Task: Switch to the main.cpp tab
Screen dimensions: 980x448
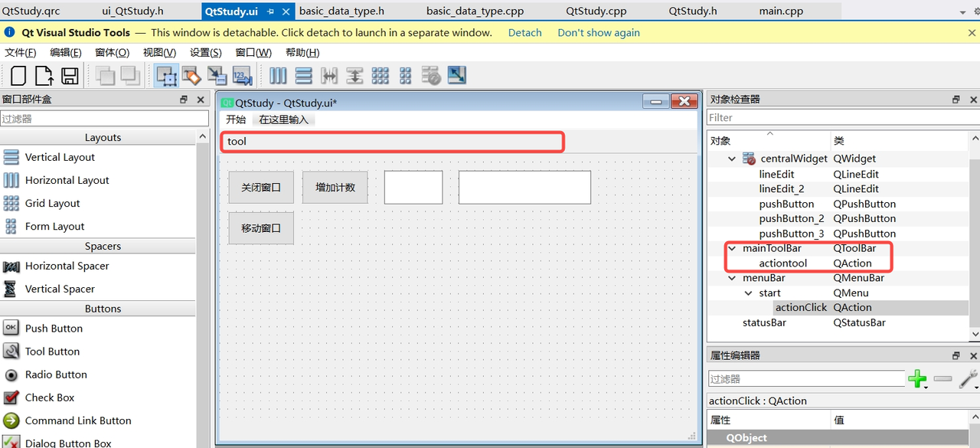Action: tap(781, 11)
